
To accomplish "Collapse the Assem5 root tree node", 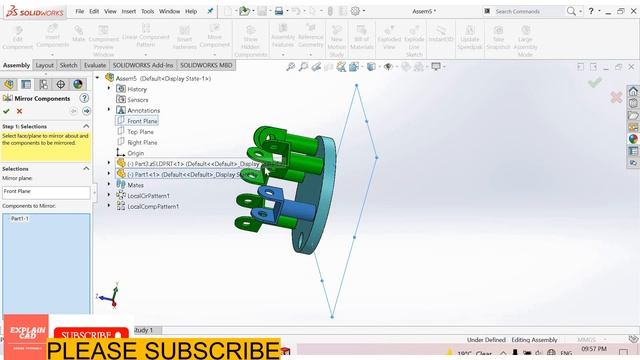I will [97, 78].
